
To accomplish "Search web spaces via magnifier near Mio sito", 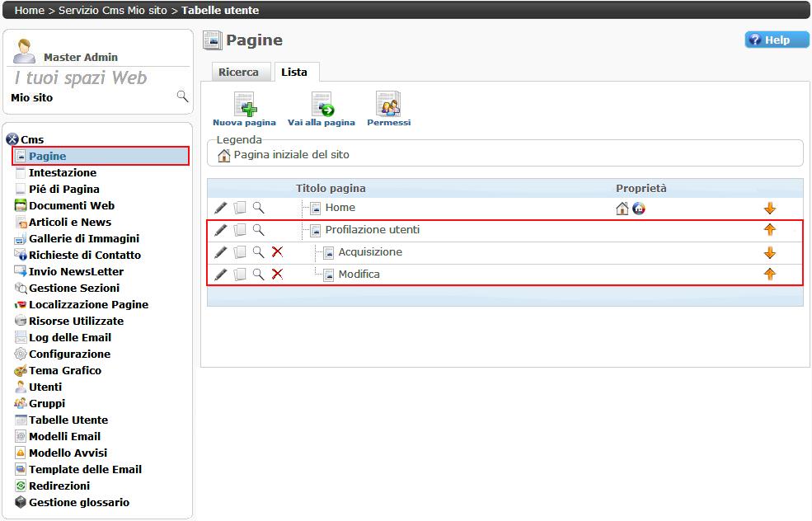I will point(182,97).
